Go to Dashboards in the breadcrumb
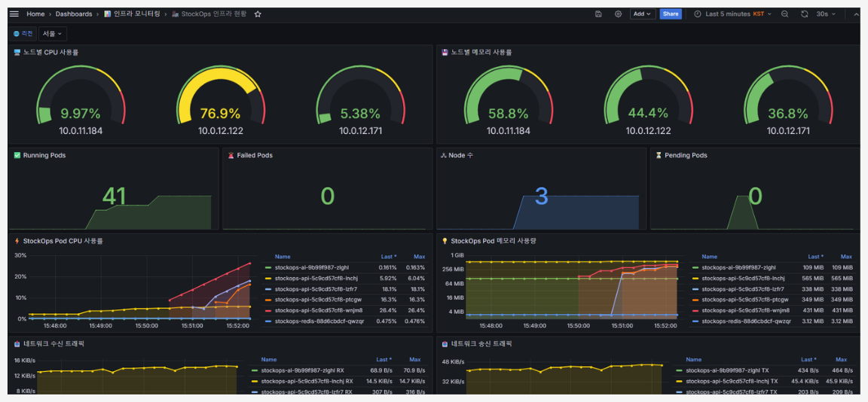The width and height of the screenshot is (868, 402). 74,14
